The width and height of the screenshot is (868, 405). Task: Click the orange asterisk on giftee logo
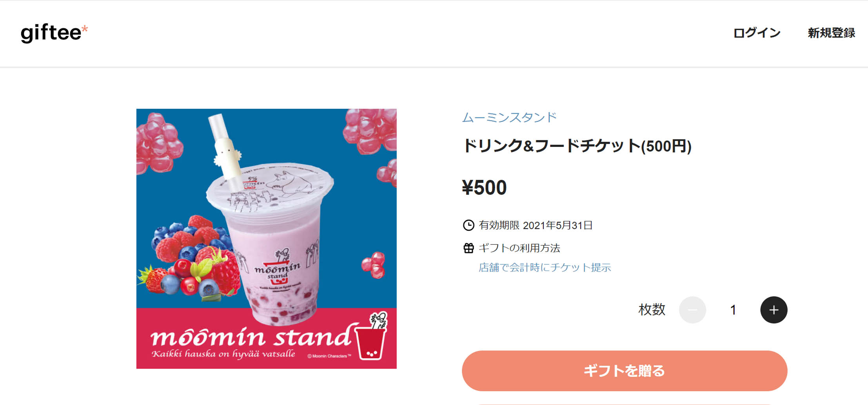click(x=84, y=29)
